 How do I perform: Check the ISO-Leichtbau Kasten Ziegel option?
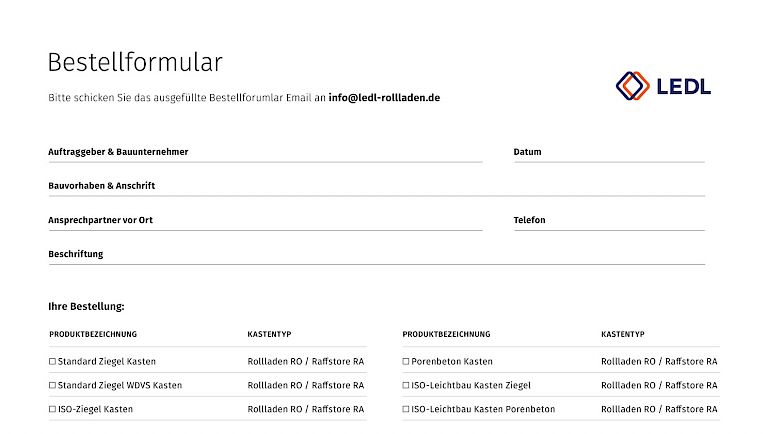click(x=406, y=385)
